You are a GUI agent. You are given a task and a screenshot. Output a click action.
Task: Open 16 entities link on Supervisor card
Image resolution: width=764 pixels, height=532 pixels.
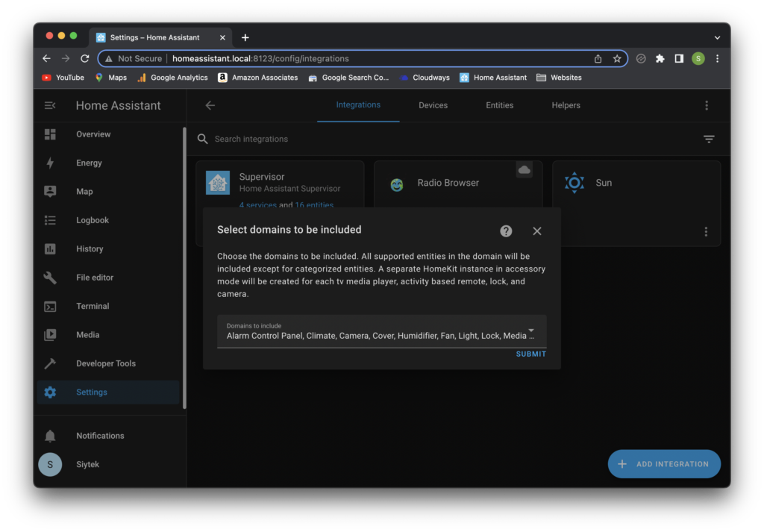tap(314, 205)
